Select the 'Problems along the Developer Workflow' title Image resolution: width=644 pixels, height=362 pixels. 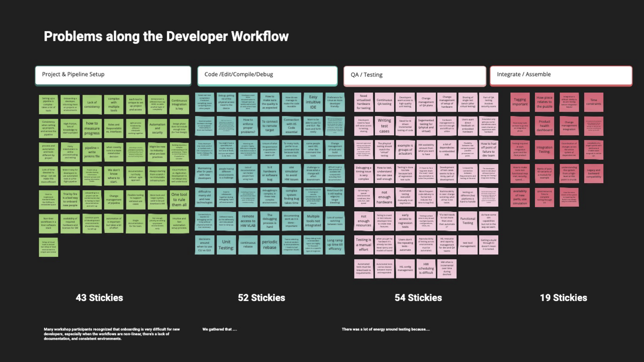166,36
